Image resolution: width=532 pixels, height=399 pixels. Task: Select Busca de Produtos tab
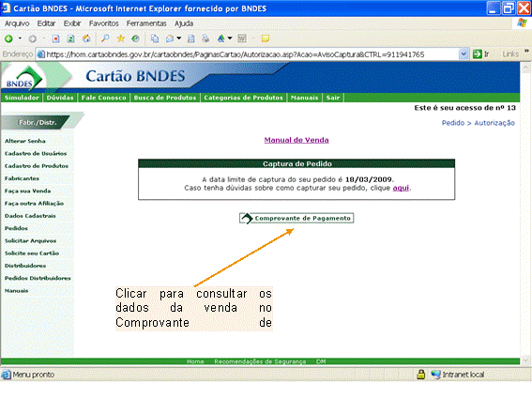tap(165, 98)
